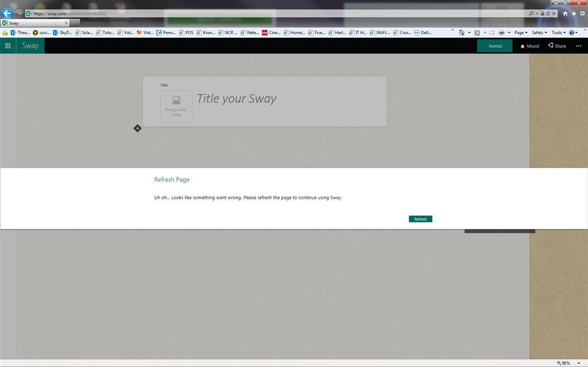Open the 'Five...' favorites bar link
Image resolution: width=588 pixels, height=367 pixels.
click(316, 33)
